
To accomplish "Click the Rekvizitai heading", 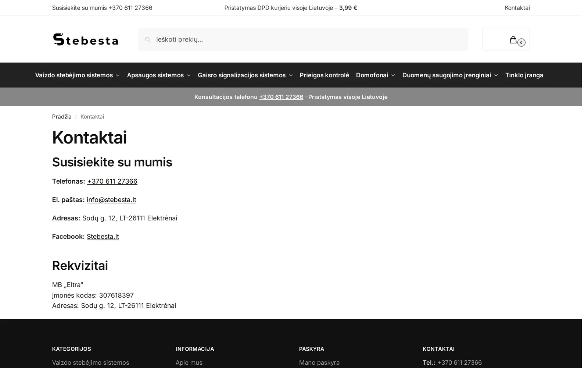I will click(x=80, y=266).
